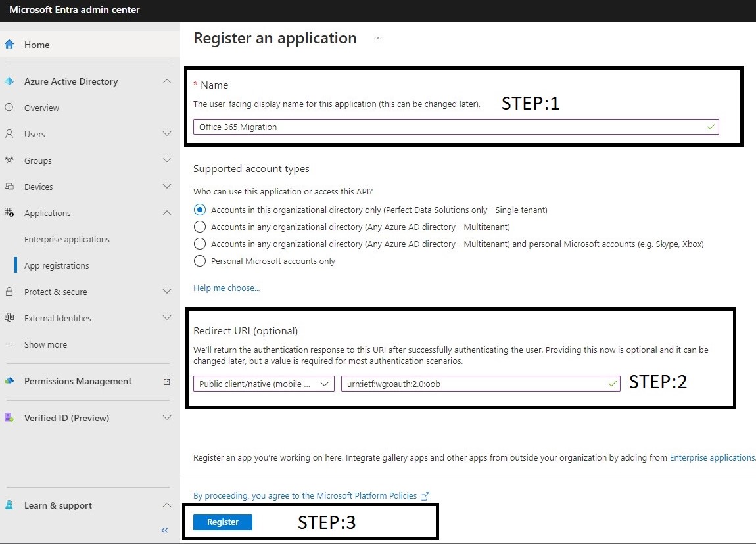The height and width of the screenshot is (544, 756).
Task: Click Show more in the sidebar
Action: (x=45, y=344)
